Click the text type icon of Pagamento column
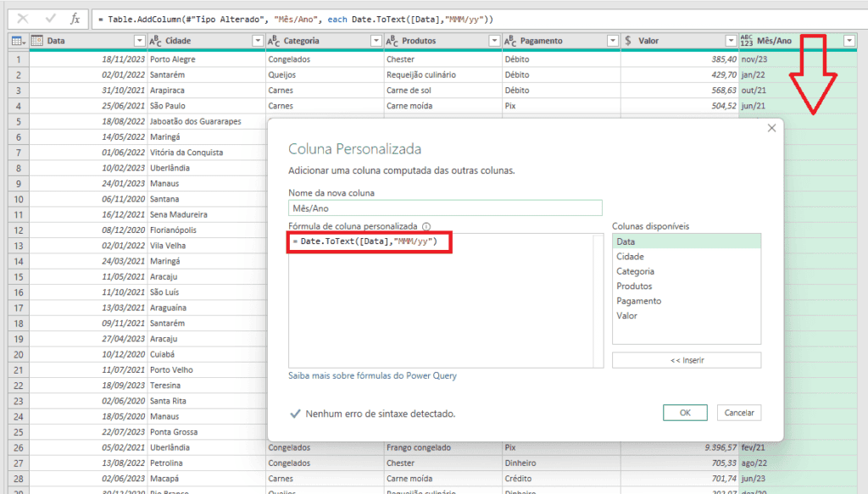This screenshot has width=868, height=494. [x=510, y=41]
